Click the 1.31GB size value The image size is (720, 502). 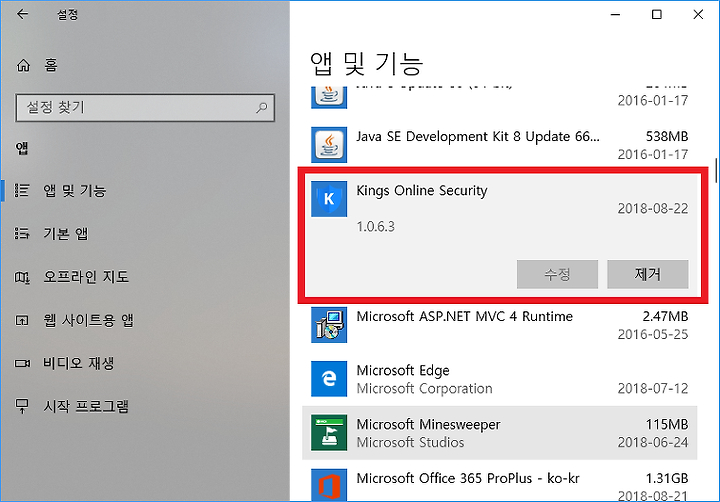click(667, 479)
